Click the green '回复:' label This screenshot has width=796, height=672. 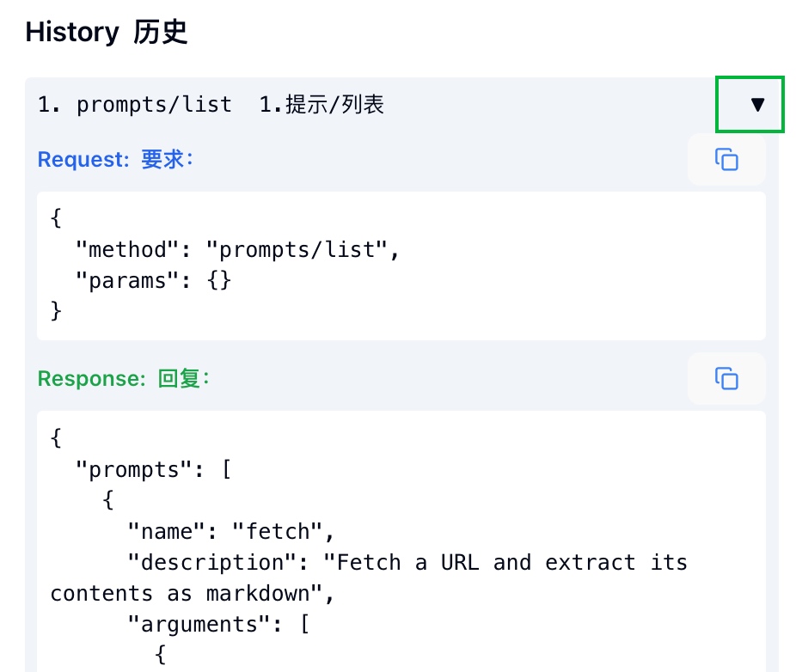tap(184, 379)
